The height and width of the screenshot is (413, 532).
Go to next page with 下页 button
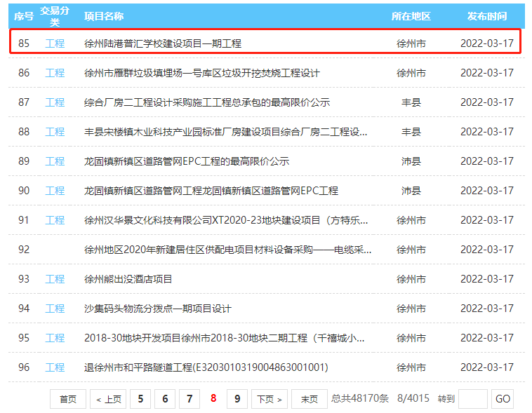coord(270,399)
